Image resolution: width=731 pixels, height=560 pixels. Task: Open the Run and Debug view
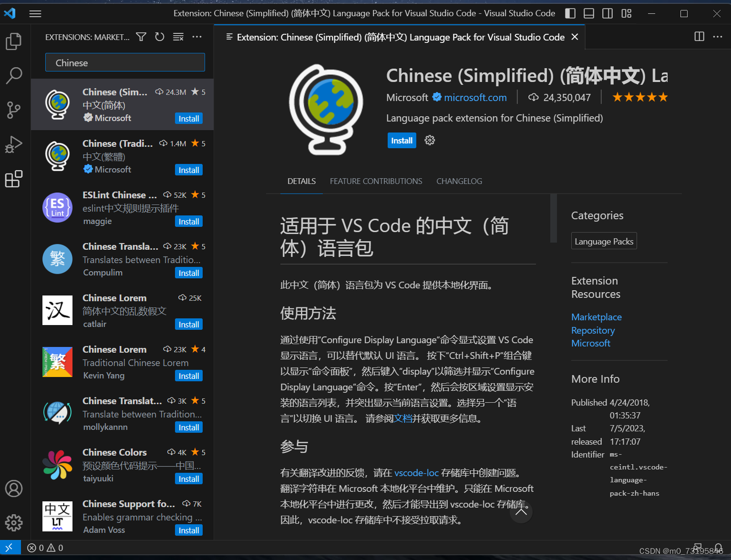point(13,144)
